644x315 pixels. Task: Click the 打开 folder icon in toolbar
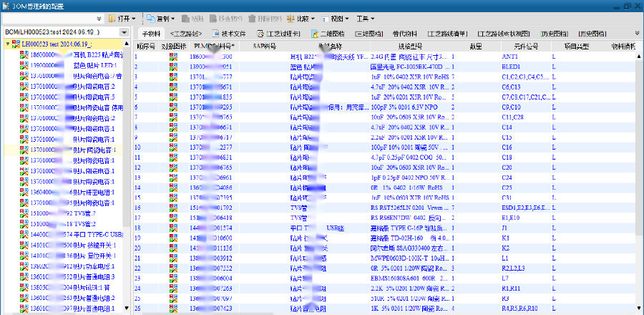pyautogui.click(x=112, y=19)
